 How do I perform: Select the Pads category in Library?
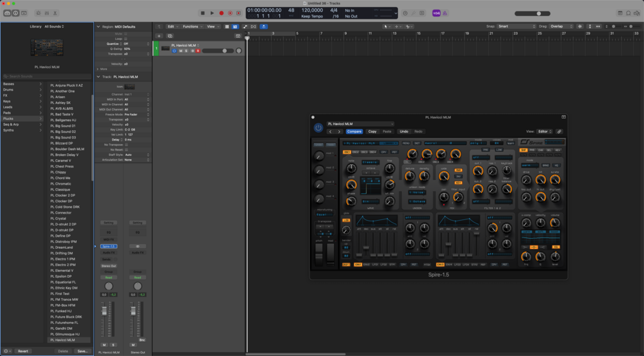[x=22, y=113]
